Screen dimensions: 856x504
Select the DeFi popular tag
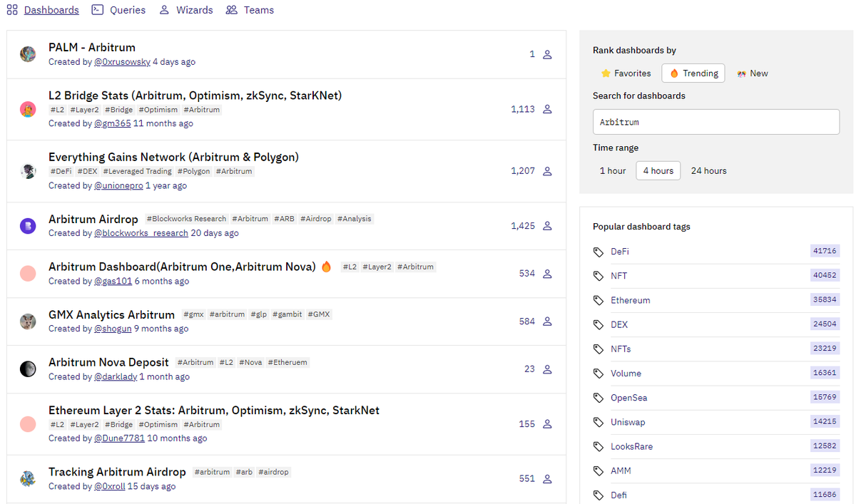tap(619, 252)
